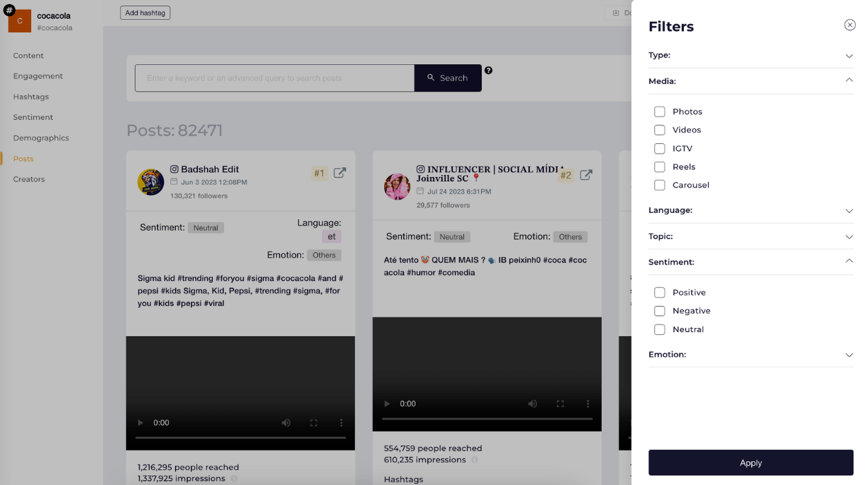Click the '130,321 followers' text
Viewport: 868px width, 485px height.
(x=199, y=196)
